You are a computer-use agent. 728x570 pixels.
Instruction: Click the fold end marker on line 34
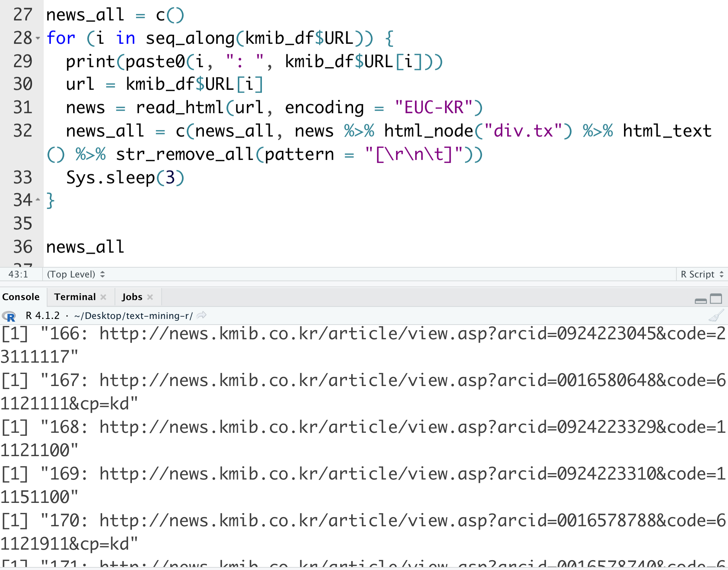coord(38,199)
